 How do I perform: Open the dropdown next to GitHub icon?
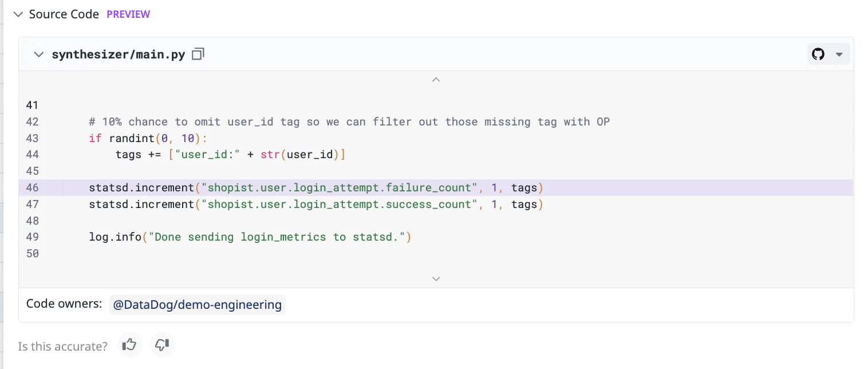tap(839, 54)
